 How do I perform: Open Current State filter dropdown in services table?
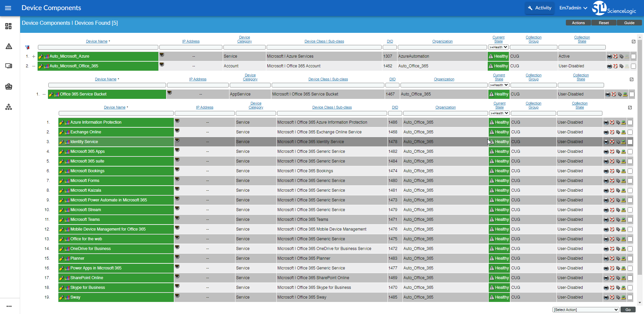tap(499, 113)
